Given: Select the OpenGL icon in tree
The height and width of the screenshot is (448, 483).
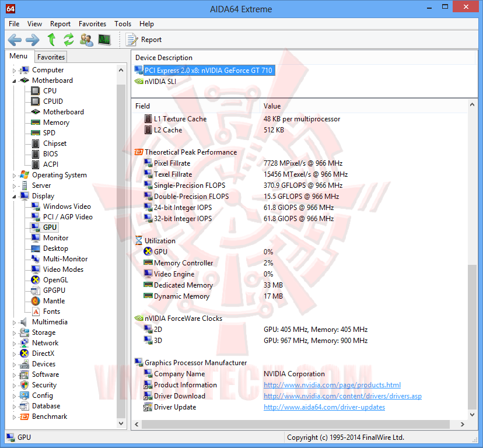Looking at the screenshot, I should click(36, 280).
